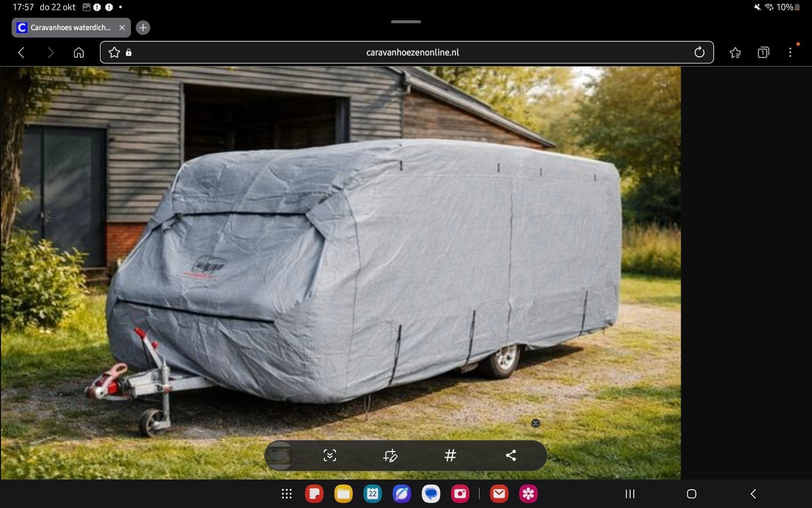The image size is (812, 508).
Task: Open the red Email app
Action: pyautogui.click(x=499, y=494)
